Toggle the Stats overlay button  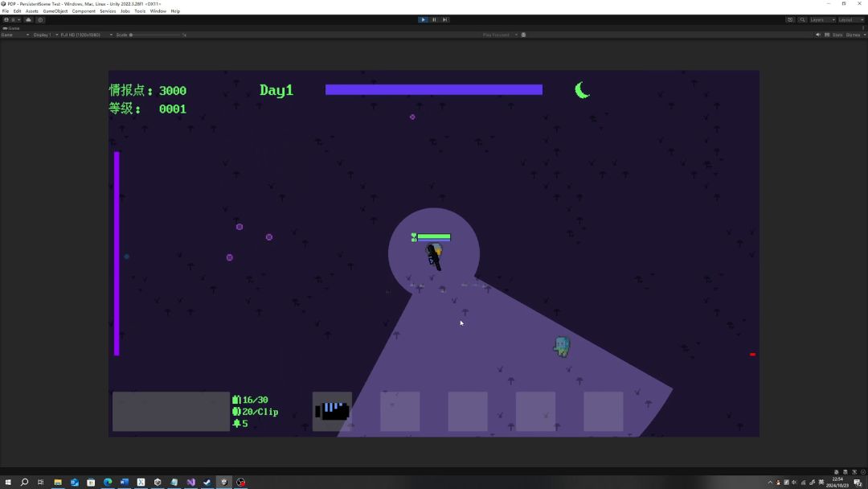click(x=837, y=35)
